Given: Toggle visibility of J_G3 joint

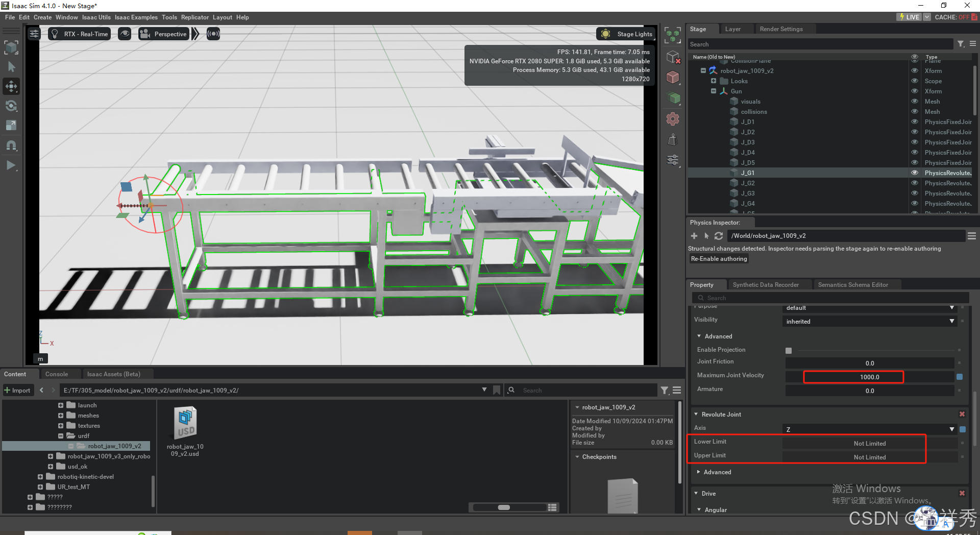Looking at the screenshot, I should (915, 193).
